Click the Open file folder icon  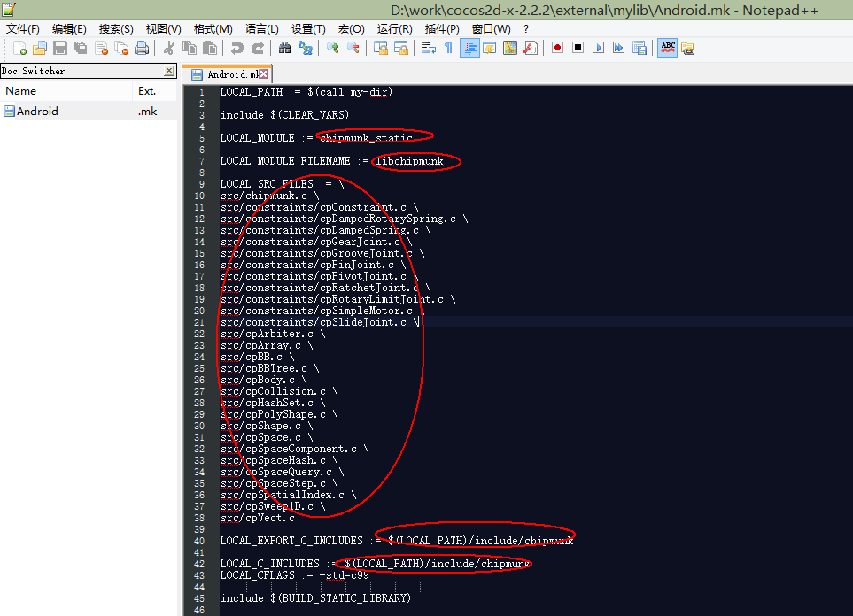40,49
